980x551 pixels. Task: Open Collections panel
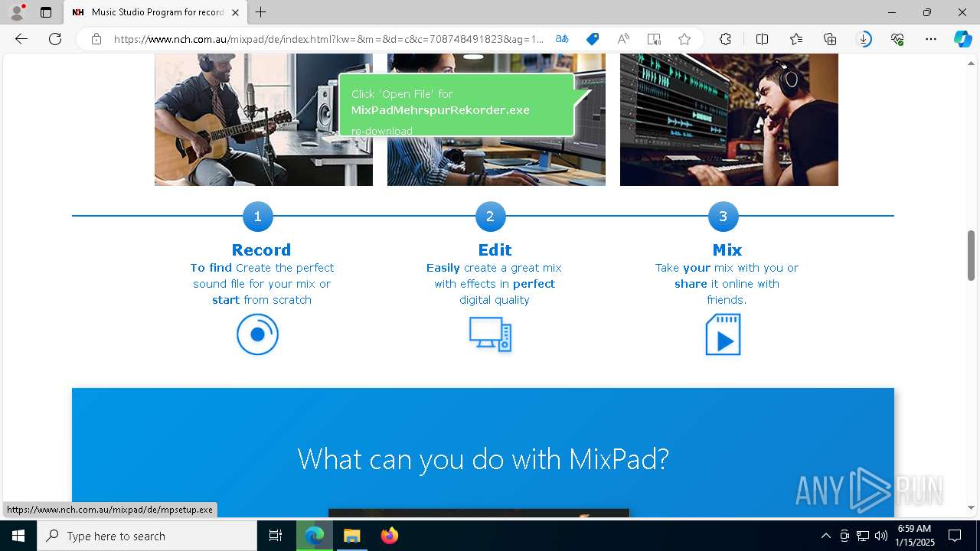[x=830, y=39]
